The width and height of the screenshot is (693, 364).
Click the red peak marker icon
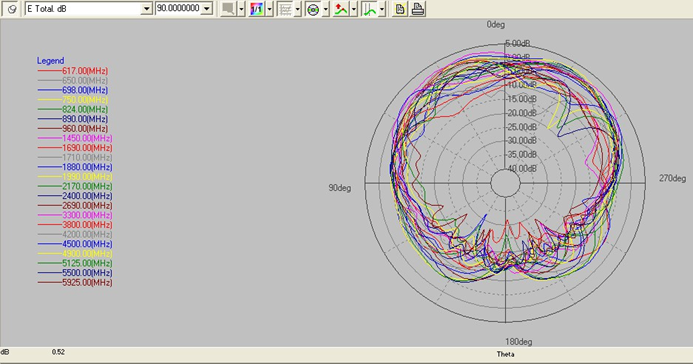click(x=341, y=9)
